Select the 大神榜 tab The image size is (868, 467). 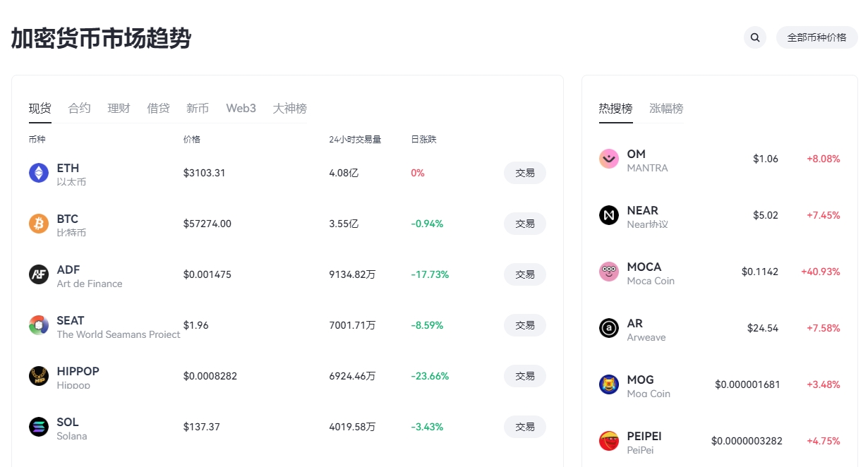tap(289, 108)
